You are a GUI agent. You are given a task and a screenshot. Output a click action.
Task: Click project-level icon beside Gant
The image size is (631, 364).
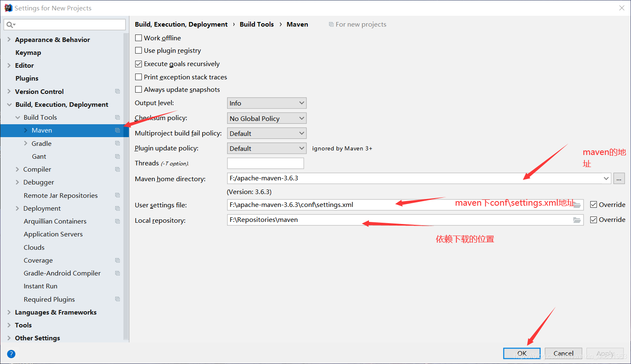tap(118, 156)
